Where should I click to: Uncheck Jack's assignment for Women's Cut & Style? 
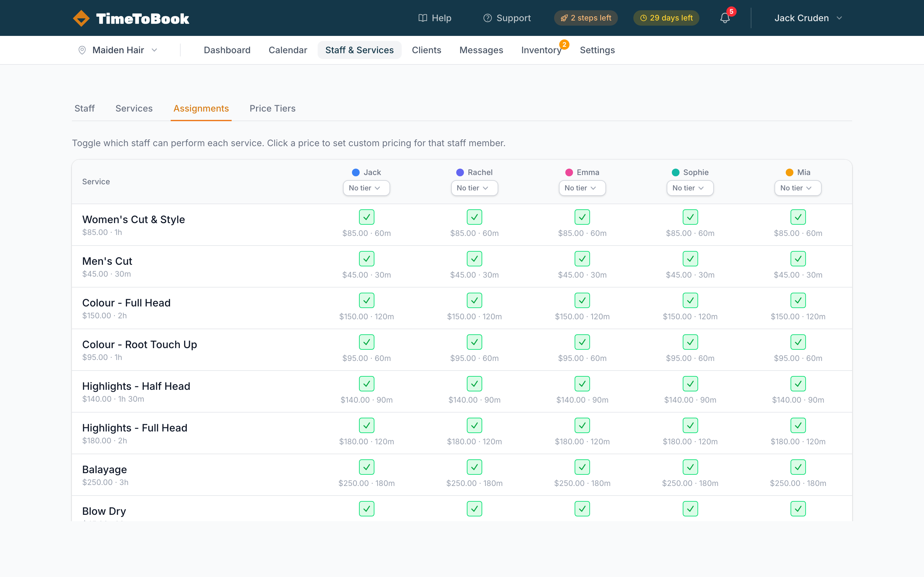click(366, 217)
